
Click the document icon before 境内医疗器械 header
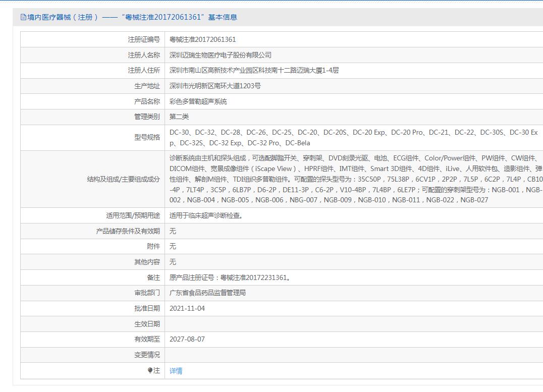pyautogui.click(x=24, y=17)
